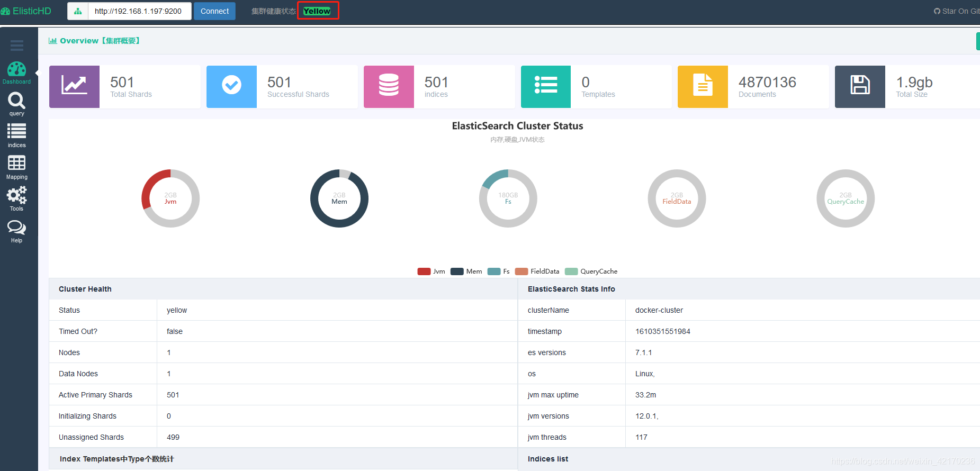Click the Jvm donut gauge
The height and width of the screenshot is (471, 980).
point(170,198)
